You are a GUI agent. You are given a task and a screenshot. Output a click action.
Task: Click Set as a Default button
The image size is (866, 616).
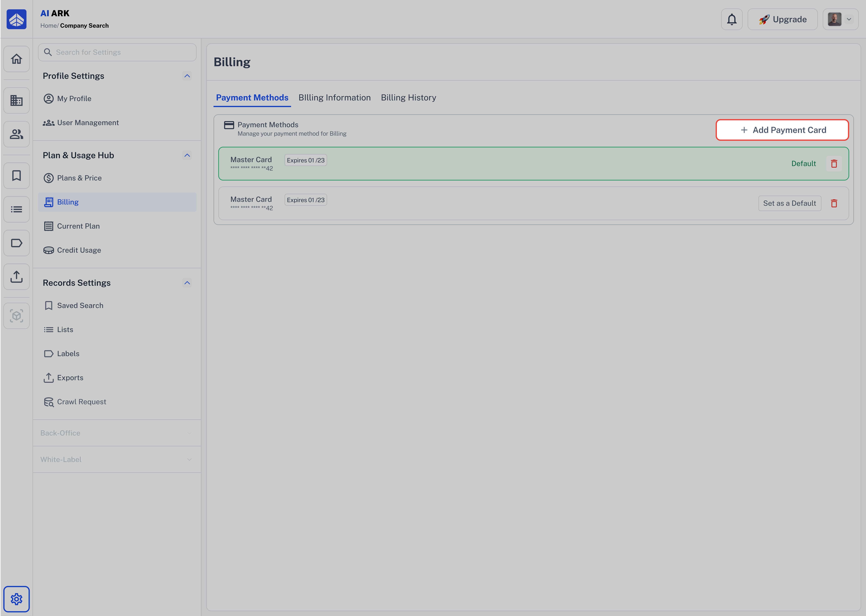789,203
